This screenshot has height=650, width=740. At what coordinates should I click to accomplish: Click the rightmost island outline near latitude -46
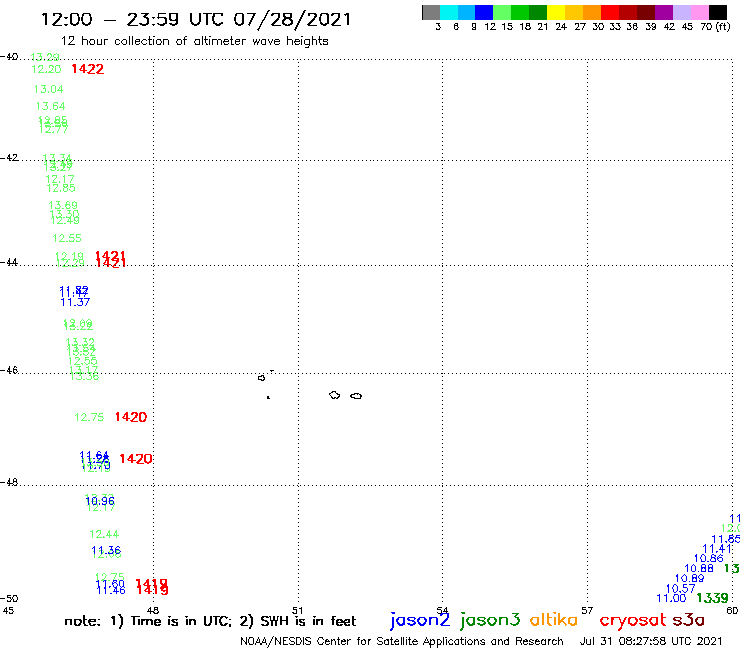point(356,396)
